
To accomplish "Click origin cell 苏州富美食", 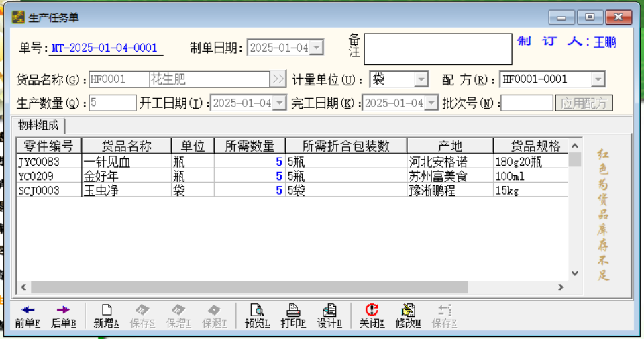I will (450, 177).
